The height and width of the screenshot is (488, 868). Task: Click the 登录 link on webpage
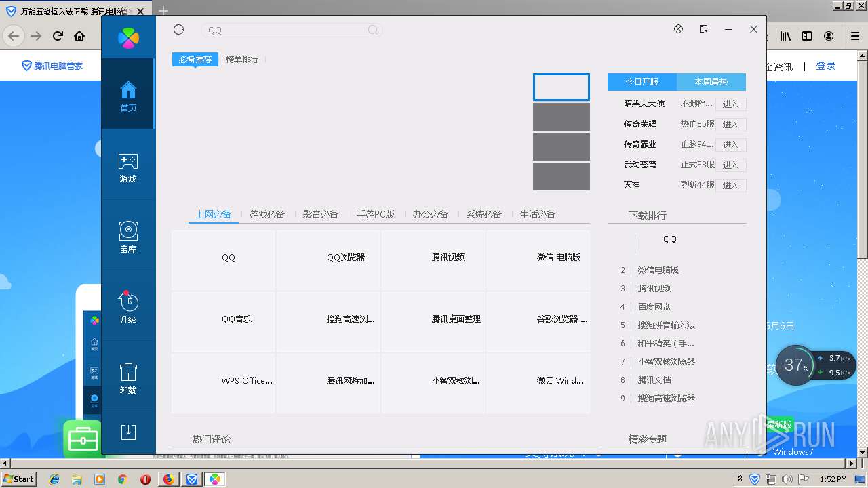point(825,66)
